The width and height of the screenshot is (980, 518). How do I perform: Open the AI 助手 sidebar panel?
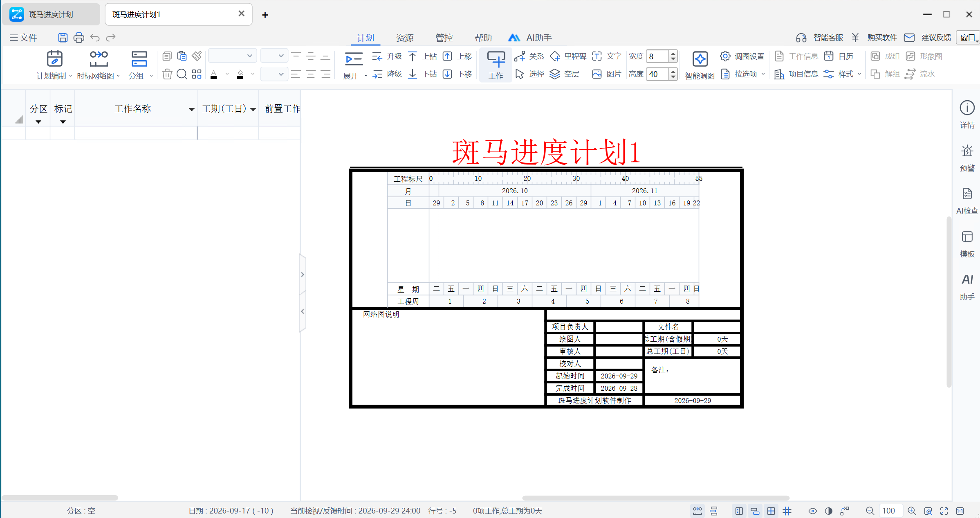click(967, 287)
